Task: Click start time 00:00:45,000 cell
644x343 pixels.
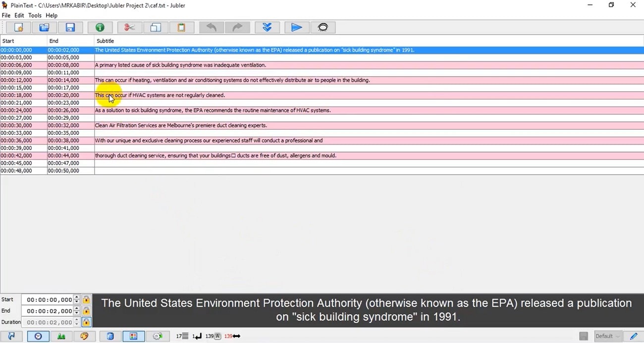Action: click(23, 163)
